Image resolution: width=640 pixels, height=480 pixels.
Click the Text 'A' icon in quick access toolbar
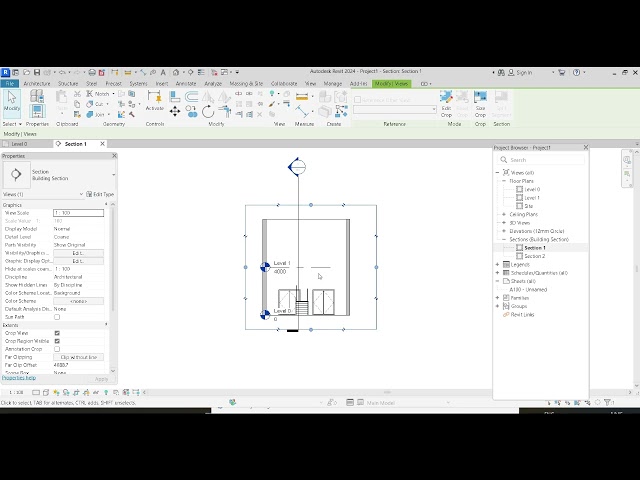pos(163,72)
